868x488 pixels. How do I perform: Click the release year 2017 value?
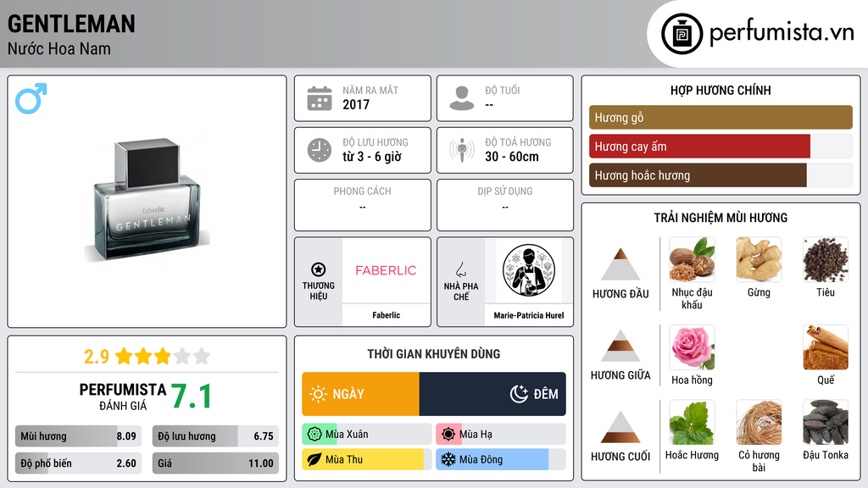356,104
